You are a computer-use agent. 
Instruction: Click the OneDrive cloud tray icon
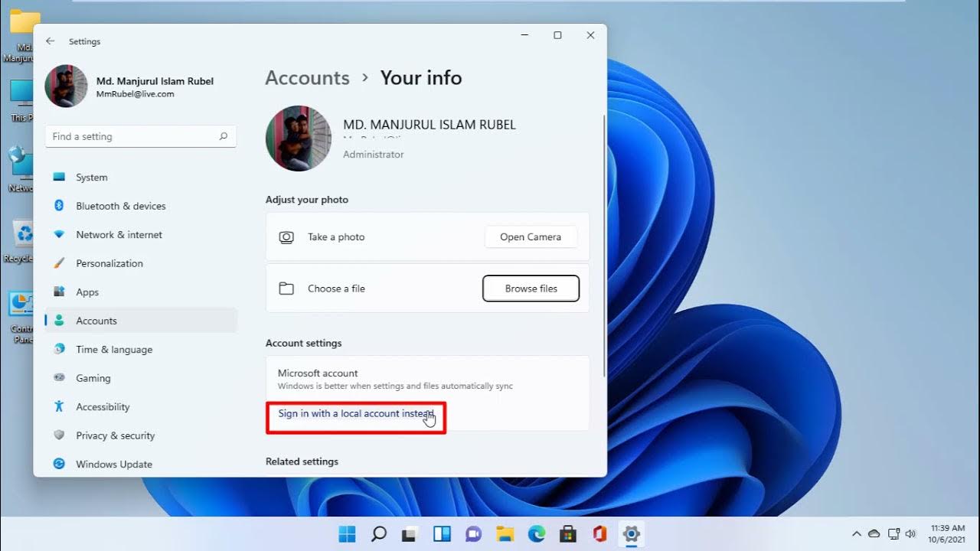tap(874, 533)
